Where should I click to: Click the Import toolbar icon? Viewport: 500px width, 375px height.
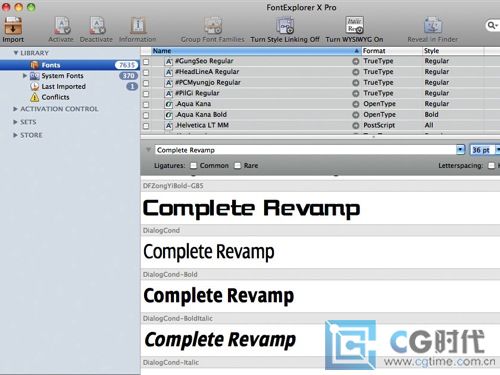[13, 25]
